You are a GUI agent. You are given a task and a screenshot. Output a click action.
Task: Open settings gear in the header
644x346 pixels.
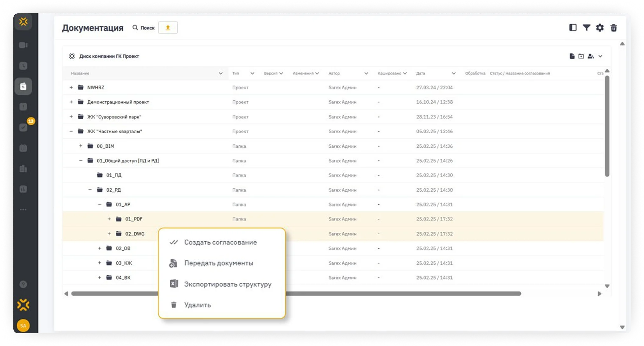click(x=599, y=28)
